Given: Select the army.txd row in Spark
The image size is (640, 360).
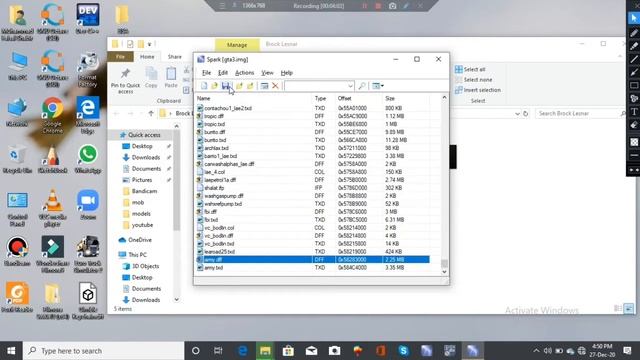Looking at the screenshot, I should coord(313,267).
